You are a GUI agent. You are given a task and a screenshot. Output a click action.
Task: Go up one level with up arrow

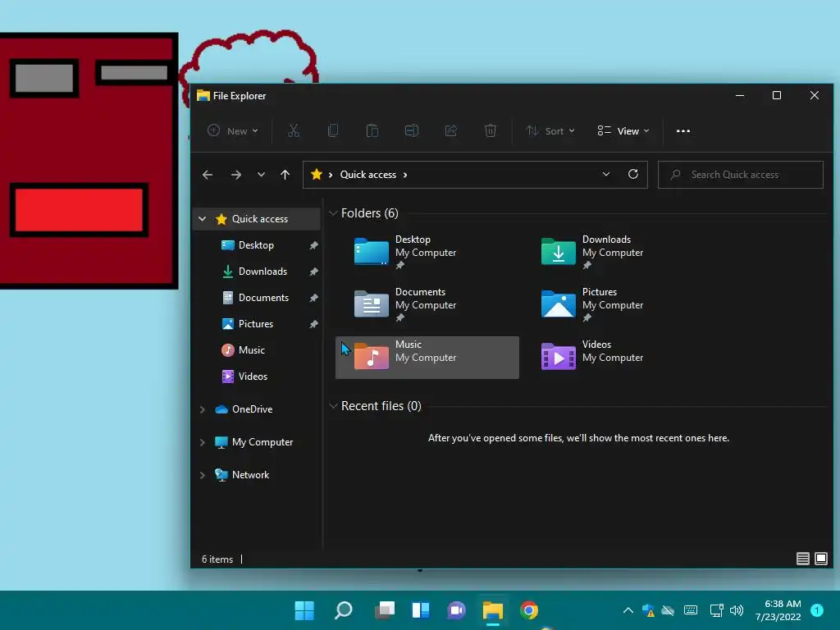point(285,175)
